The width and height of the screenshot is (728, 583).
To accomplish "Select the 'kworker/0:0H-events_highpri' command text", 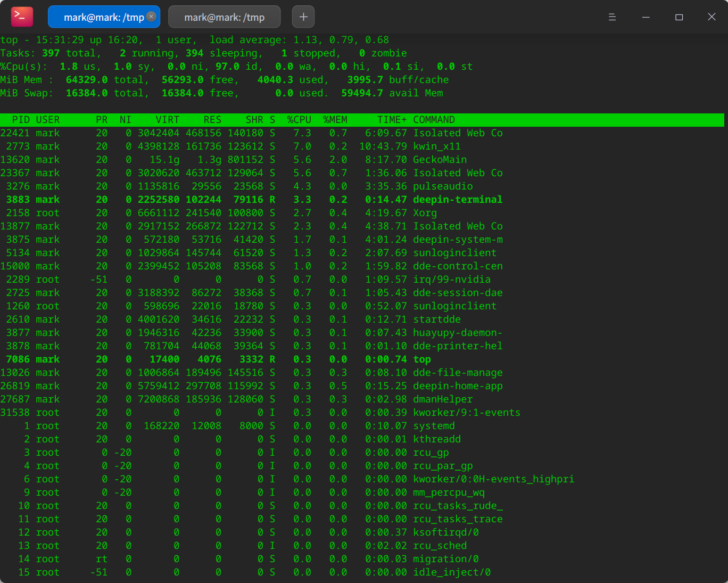I will (x=494, y=479).
